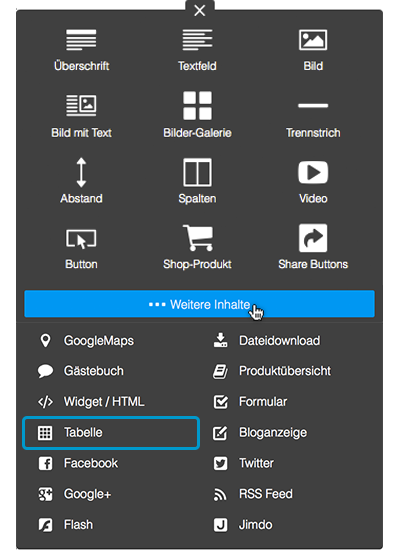
Task: Choose the Gästebuch speech bubble icon
Action: tap(45, 371)
